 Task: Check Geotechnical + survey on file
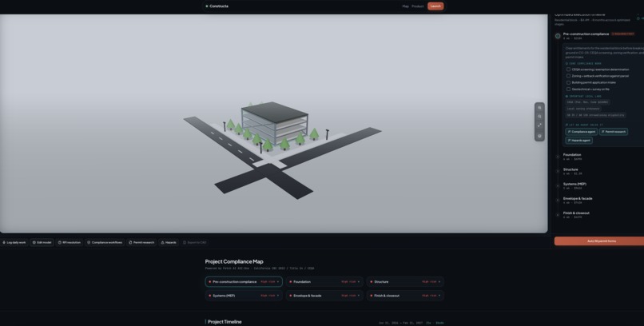(568, 89)
